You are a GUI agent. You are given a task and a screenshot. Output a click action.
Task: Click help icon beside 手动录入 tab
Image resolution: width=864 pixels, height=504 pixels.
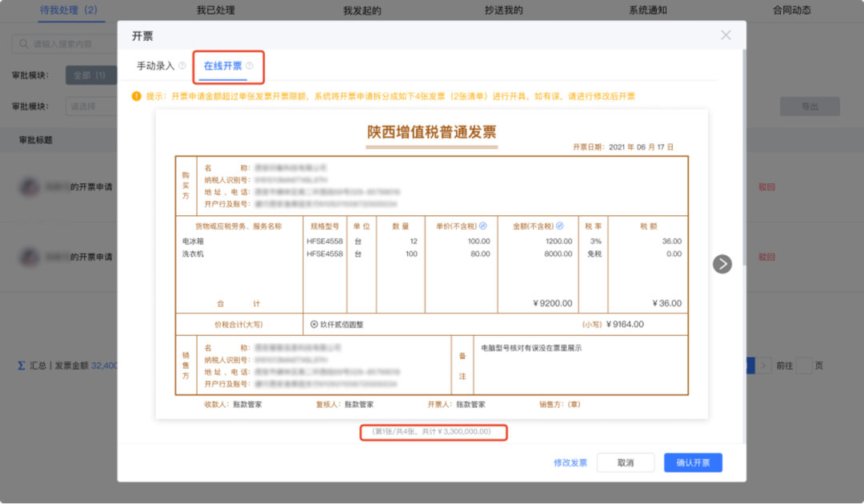(182, 66)
